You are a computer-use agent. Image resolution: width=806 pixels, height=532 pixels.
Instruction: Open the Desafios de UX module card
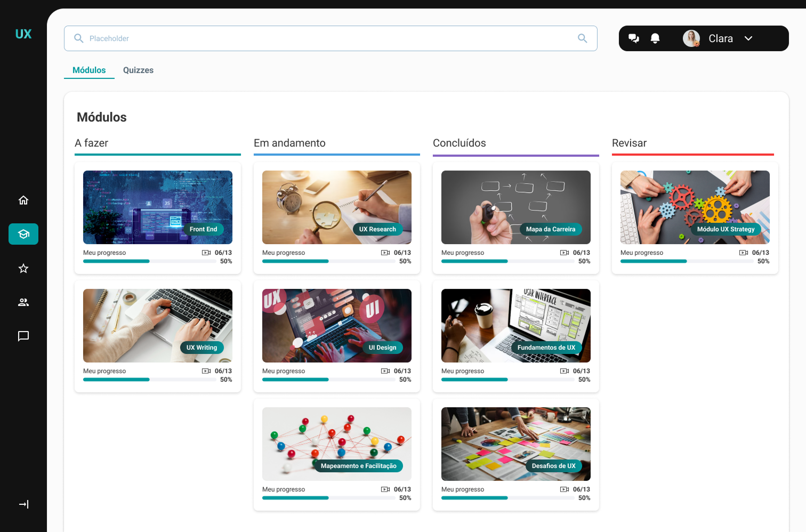tap(515, 444)
